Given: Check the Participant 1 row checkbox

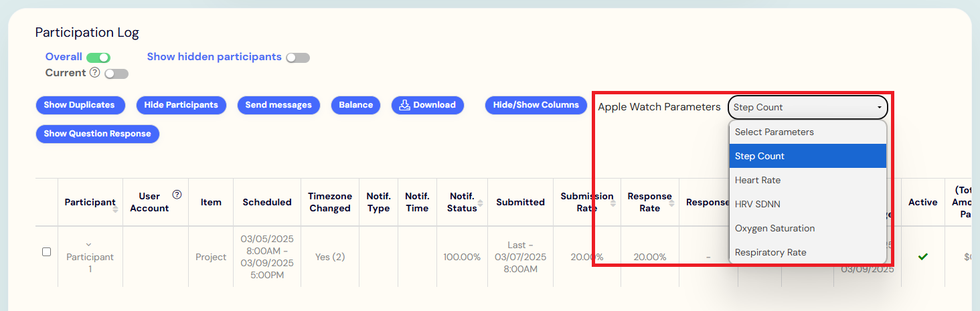Looking at the screenshot, I should [47, 251].
